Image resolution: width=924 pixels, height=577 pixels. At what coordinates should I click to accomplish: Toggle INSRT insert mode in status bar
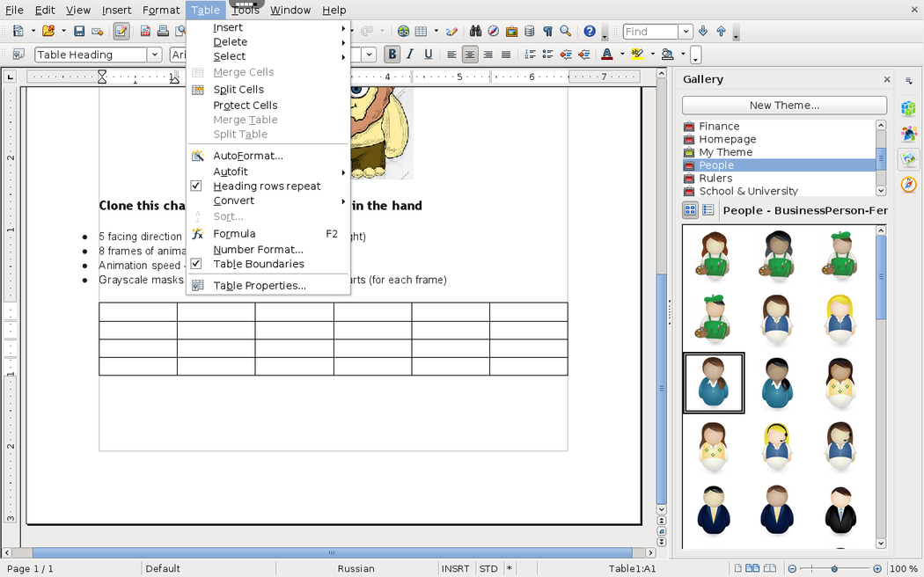(x=455, y=569)
